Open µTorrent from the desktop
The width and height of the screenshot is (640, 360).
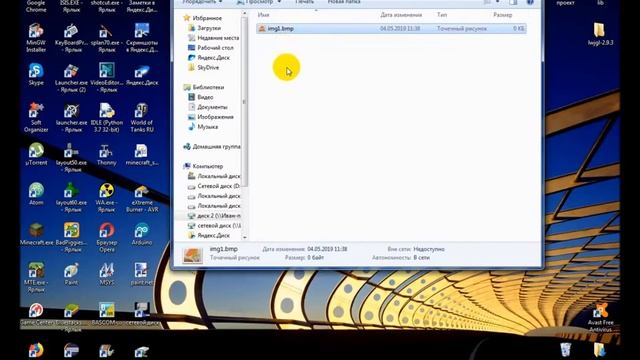pyautogui.click(x=36, y=154)
